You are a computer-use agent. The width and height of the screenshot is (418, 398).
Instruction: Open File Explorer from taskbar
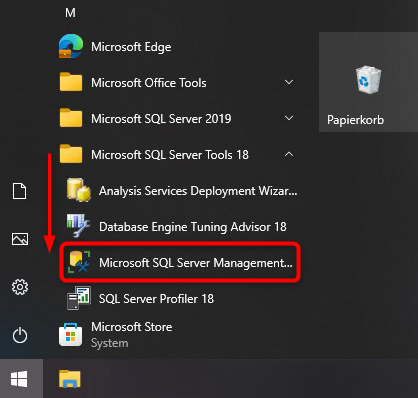click(x=70, y=379)
